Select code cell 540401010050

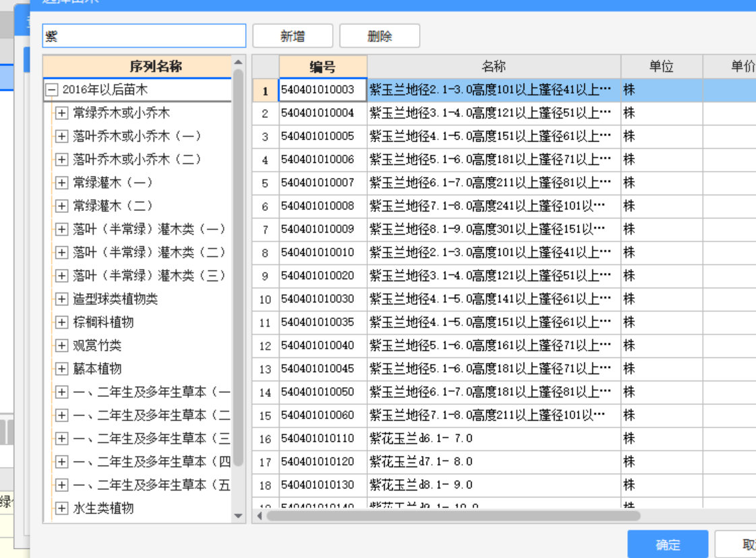click(323, 392)
